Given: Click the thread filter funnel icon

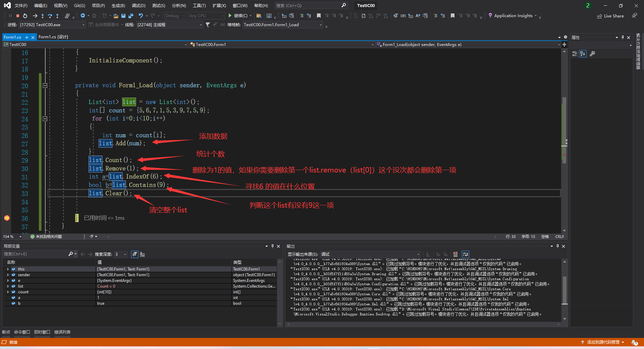Looking at the screenshot, I should coord(208,25).
